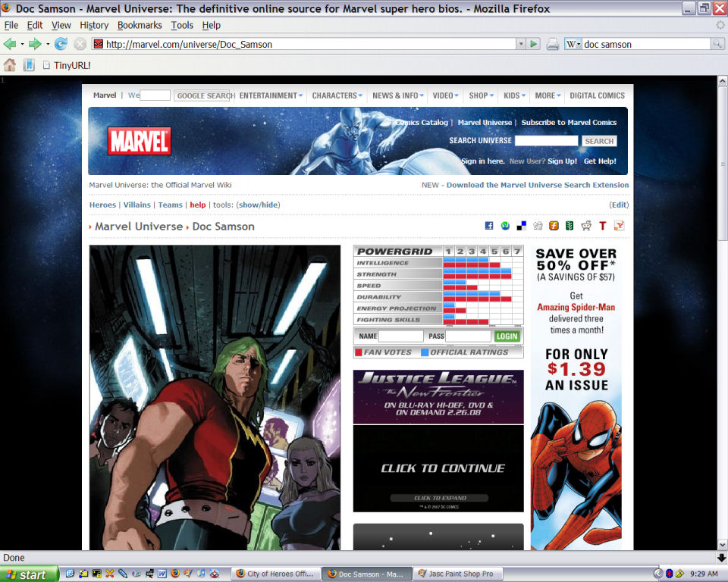This screenshot has width=728, height=582.
Task: Click the Search Universe text field
Action: click(547, 141)
